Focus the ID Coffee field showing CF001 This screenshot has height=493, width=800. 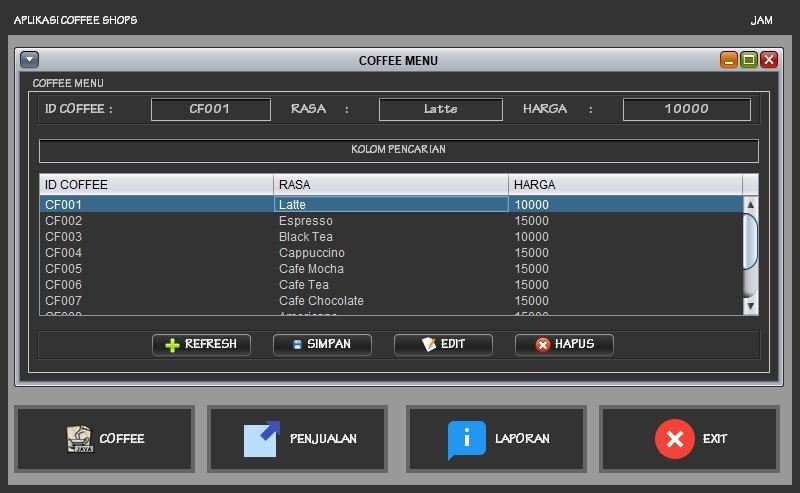click(210, 109)
